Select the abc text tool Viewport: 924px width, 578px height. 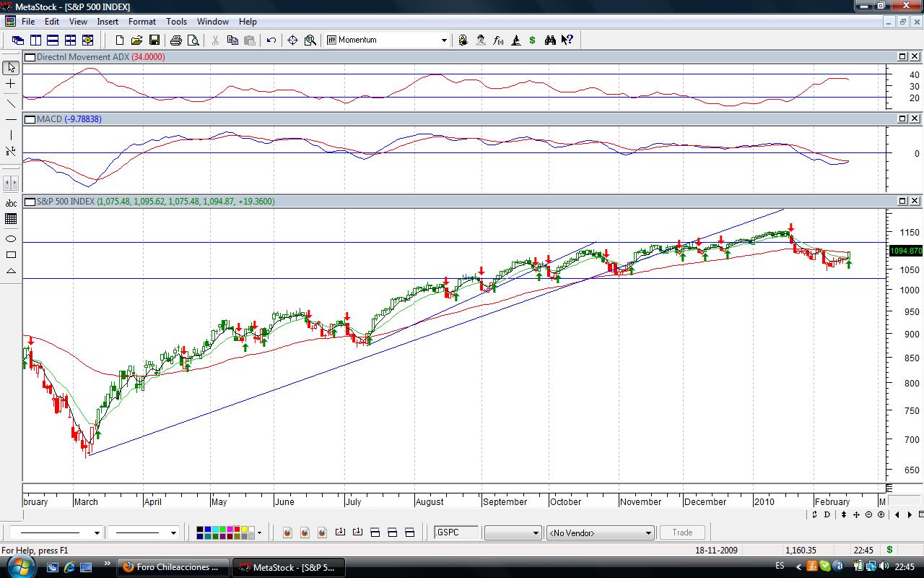point(11,204)
